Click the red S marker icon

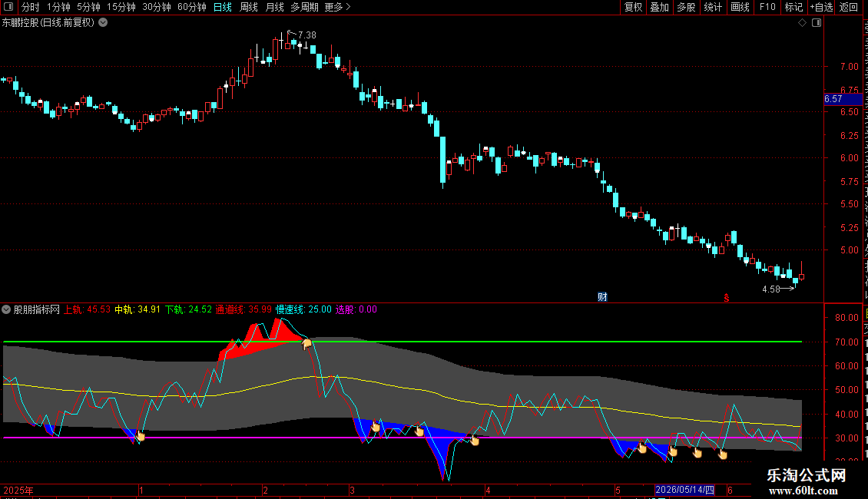click(727, 298)
